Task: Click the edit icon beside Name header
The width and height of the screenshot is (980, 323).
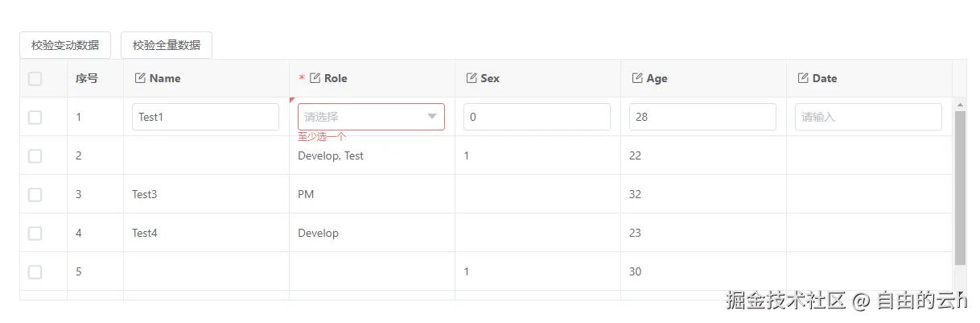Action: pos(140,78)
